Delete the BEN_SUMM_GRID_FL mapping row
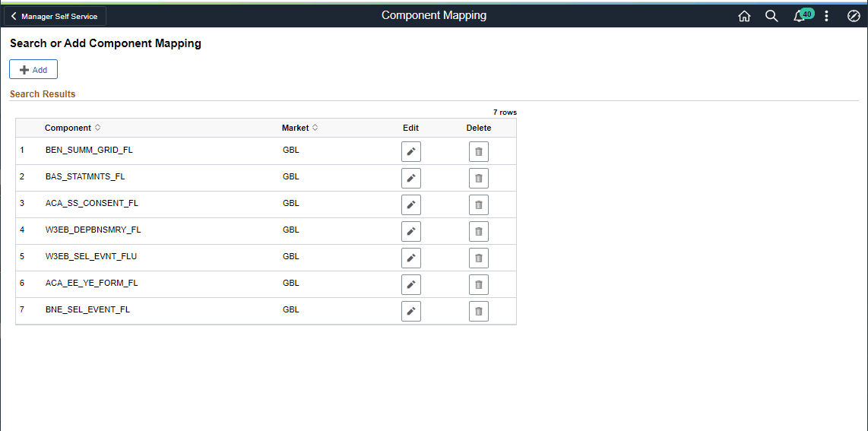The width and height of the screenshot is (868, 431). 479,151
